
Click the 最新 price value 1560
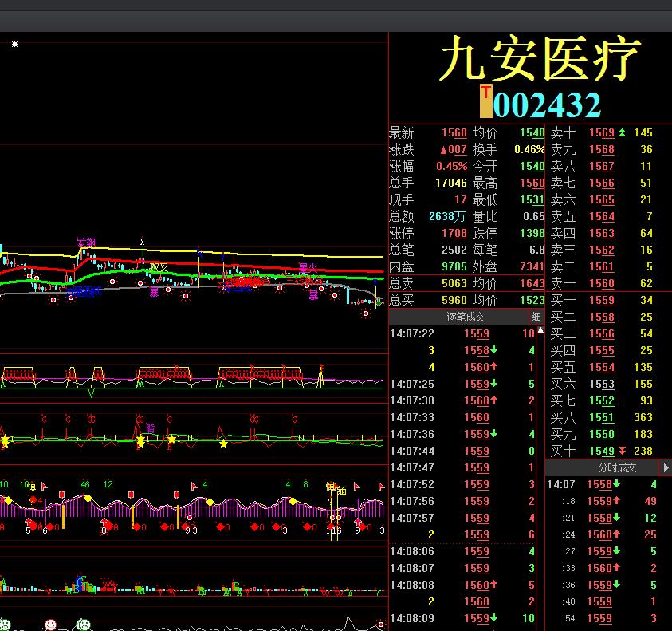click(x=454, y=133)
